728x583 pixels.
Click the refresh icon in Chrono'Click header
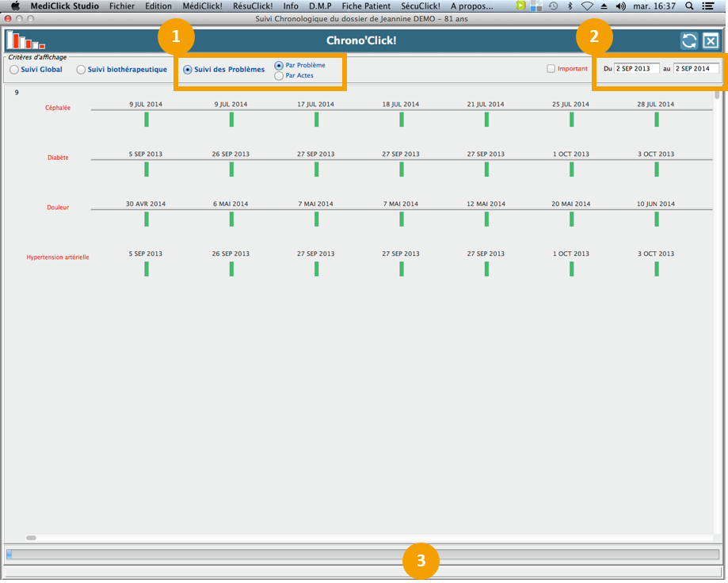click(689, 41)
